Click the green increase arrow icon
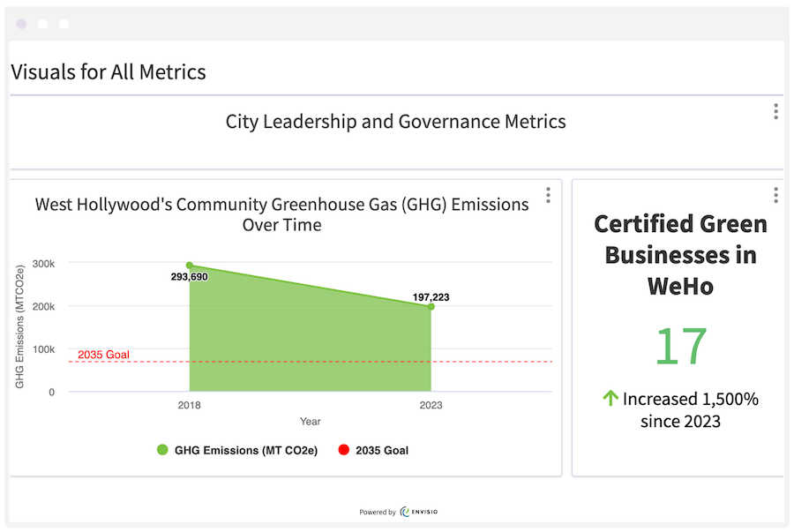794x532 pixels. point(610,399)
